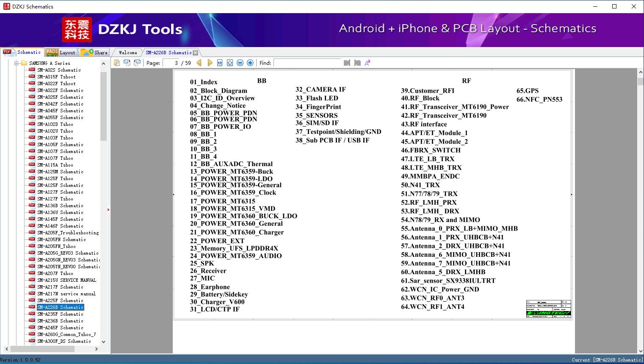
Task: Open SM-A125M Schematic file
Action: (60, 172)
